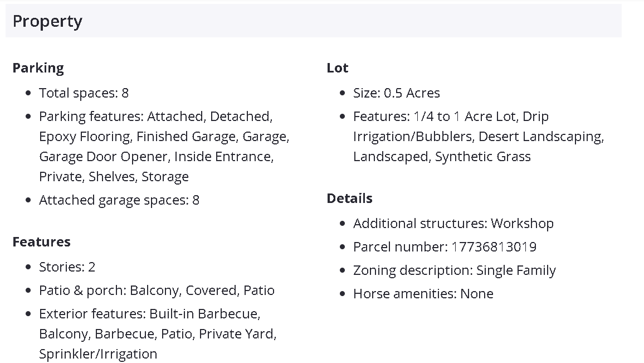The image size is (644, 363).
Task: Click the Horse amenities: None item
Action: 423,294
